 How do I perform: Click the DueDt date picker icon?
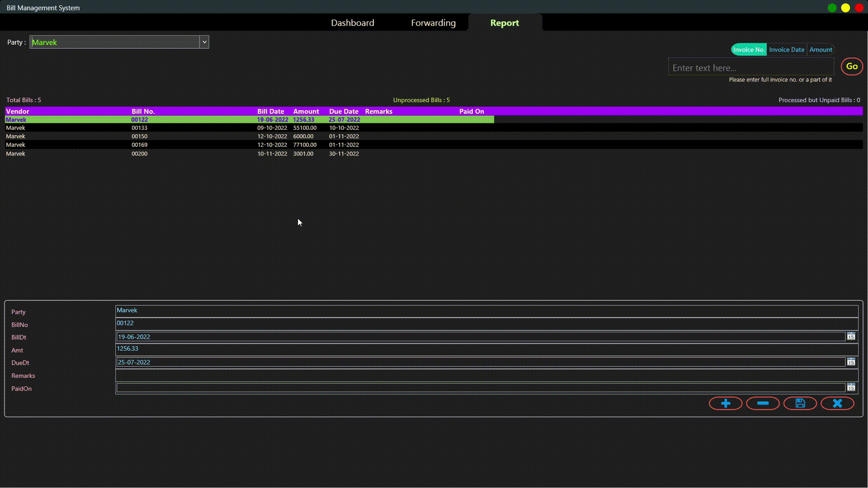point(851,361)
